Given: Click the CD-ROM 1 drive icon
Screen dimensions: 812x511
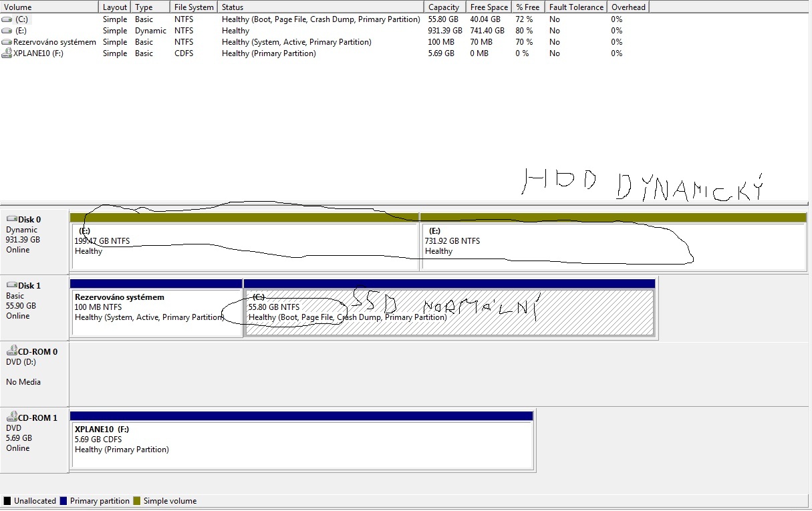Looking at the screenshot, I should tap(11, 417).
